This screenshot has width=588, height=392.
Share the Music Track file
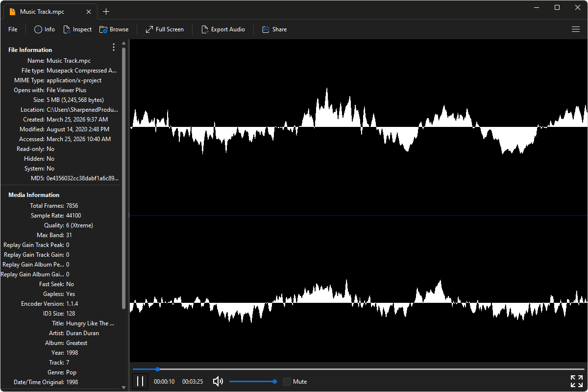274,29
